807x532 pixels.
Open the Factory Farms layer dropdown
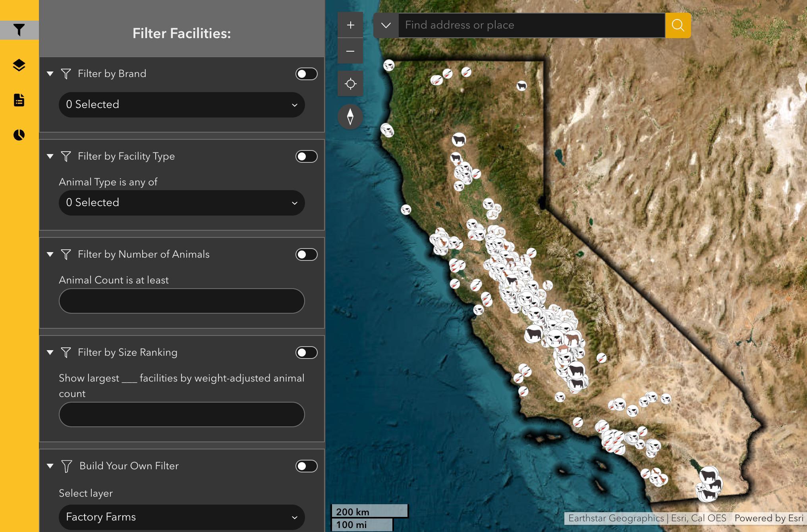[x=181, y=517]
